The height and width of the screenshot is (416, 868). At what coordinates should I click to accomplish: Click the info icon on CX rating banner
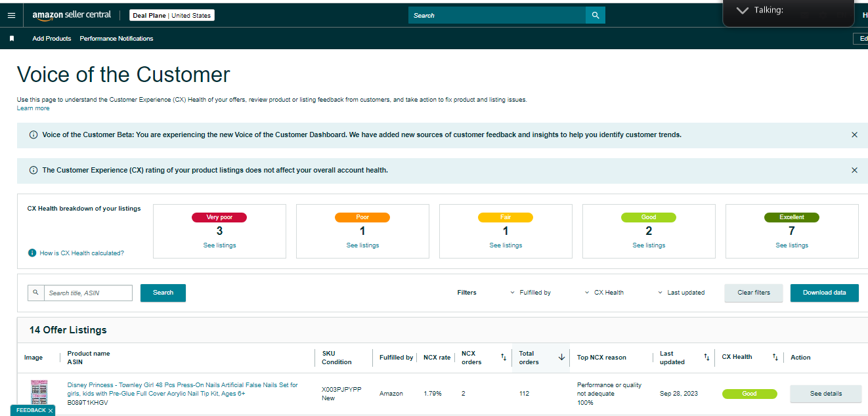(33, 170)
